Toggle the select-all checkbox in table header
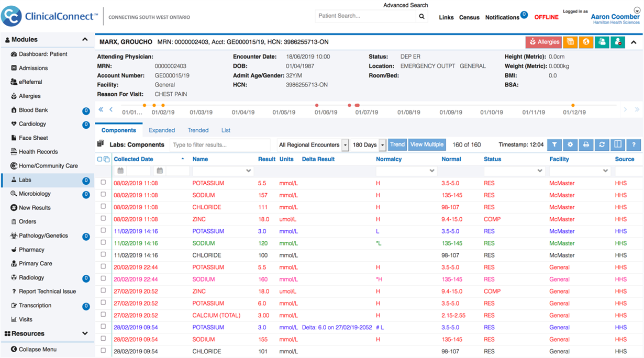The image size is (644, 358). tap(100, 159)
